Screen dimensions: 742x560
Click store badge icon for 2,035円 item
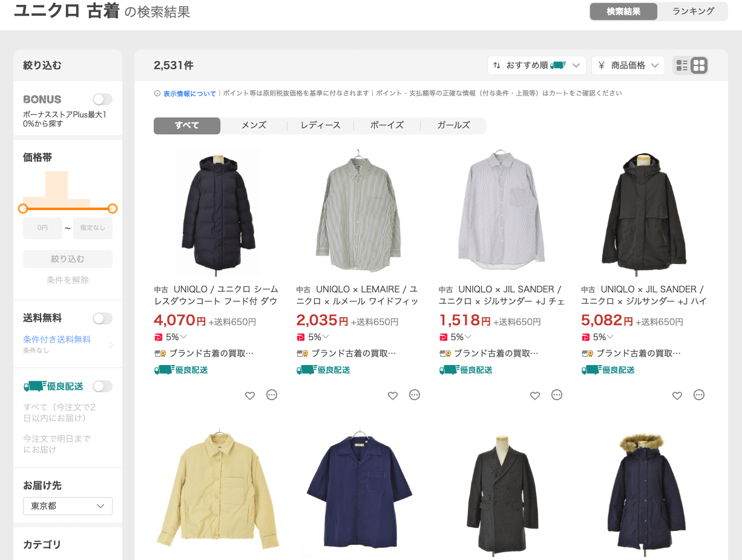click(x=303, y=354)
